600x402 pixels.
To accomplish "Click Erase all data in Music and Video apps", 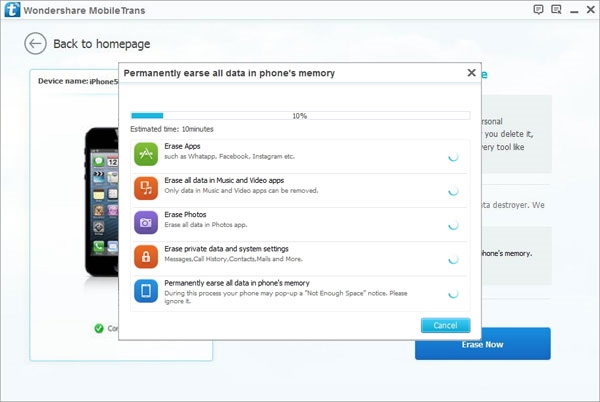I will pos(224,180).
